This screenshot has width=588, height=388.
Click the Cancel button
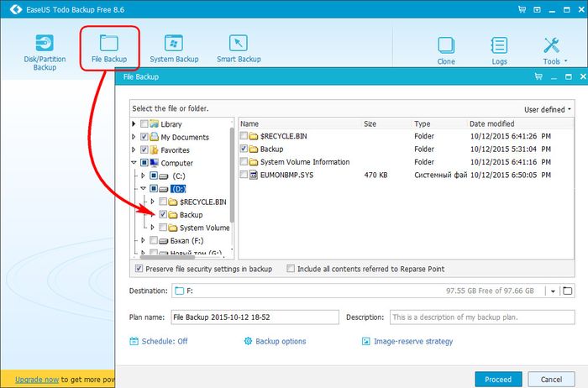coord(551,380)
